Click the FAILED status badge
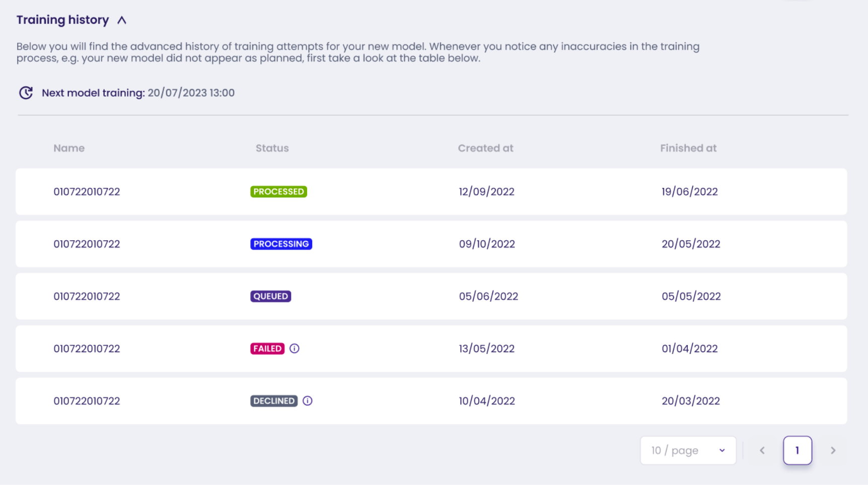The image size is (868, 485). pos(267,349)
